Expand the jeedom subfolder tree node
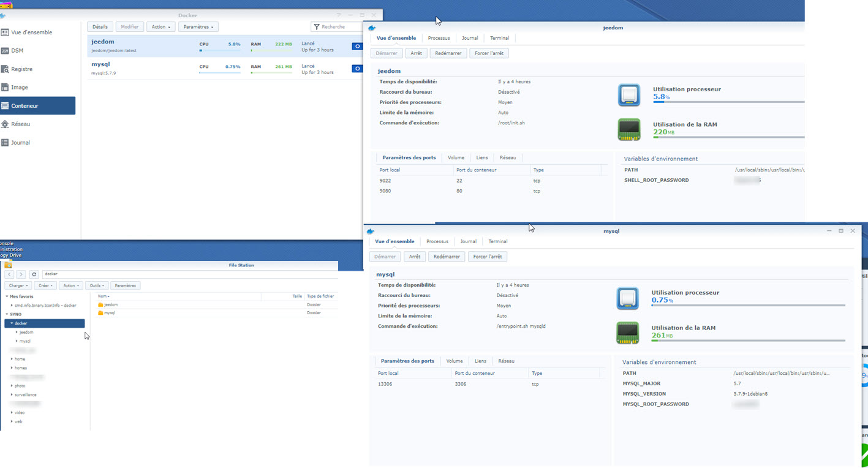Screen dimensions: 868x468 (17, 332)
